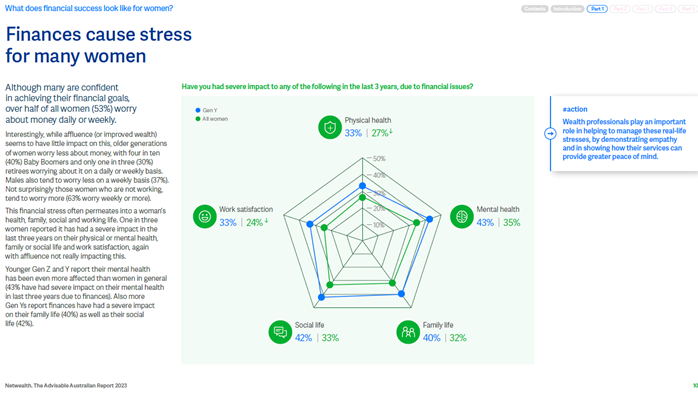This screenshot has height=394, width=698.
Task: Open the Contents navigation tab
Action: click(x=535, y=9)
